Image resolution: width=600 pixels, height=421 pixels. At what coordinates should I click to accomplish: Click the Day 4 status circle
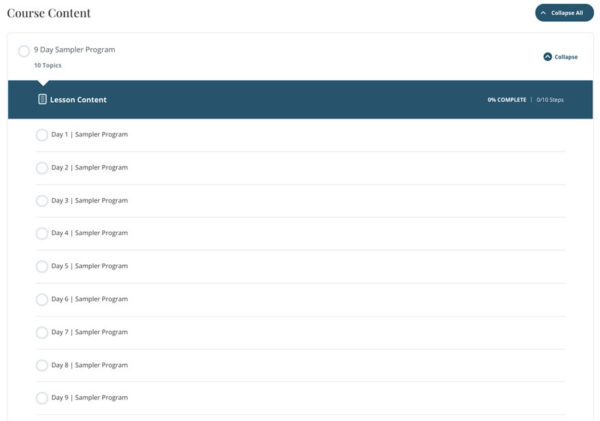[x=42, y=234]
